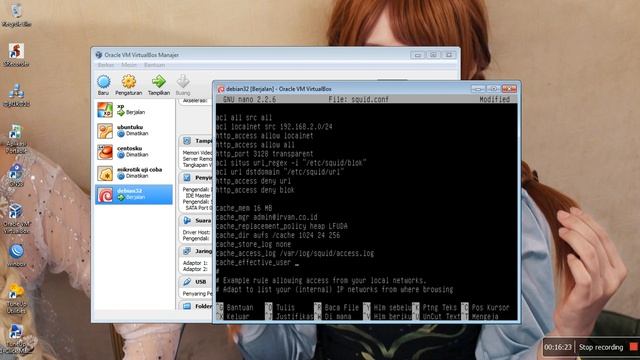Click the Penyimpanan storage section header icon
640x360 pixels.
click(187, 178)
